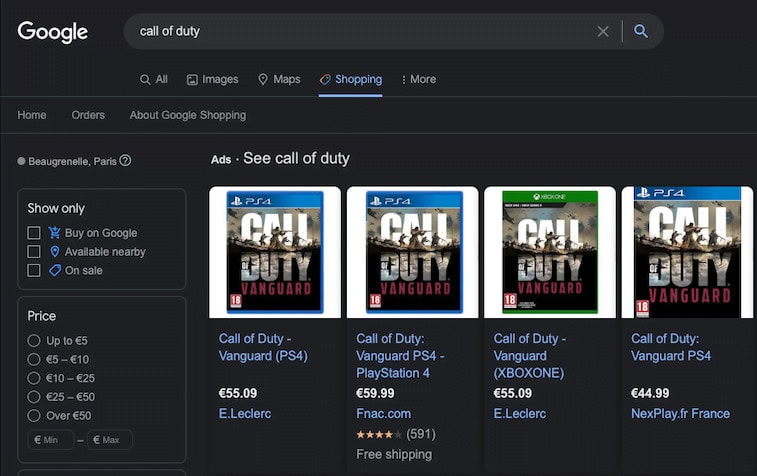Select the €25 – €50 price option

coord(34,397)
